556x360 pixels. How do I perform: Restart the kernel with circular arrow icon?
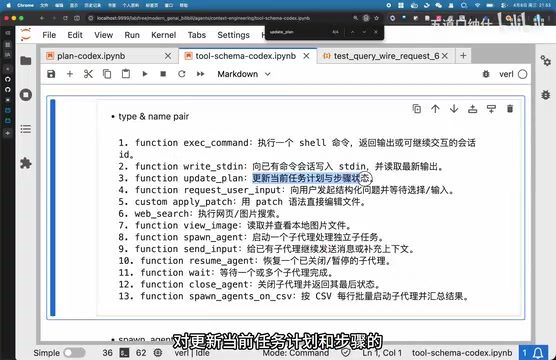182,74
